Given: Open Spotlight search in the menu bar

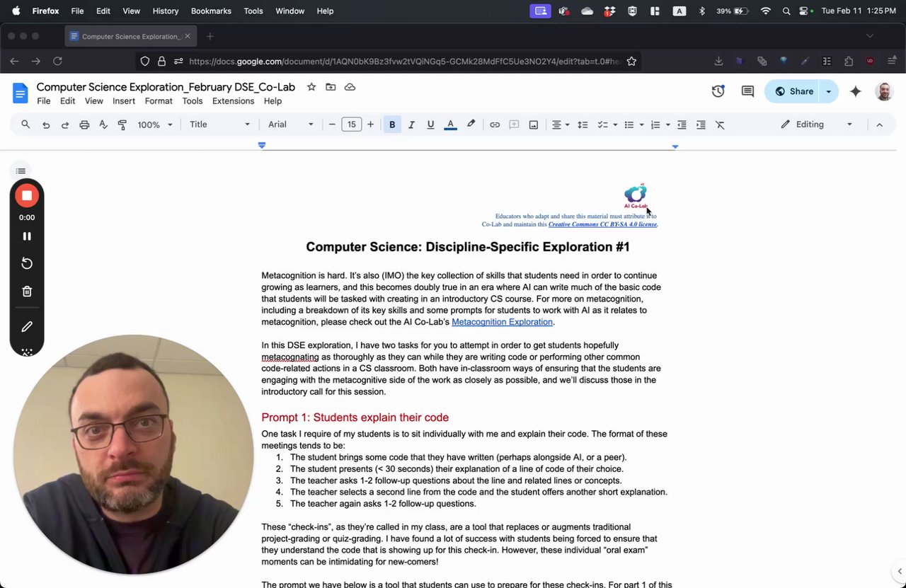Looking at the screenshot, I should (x=786, y=11).
